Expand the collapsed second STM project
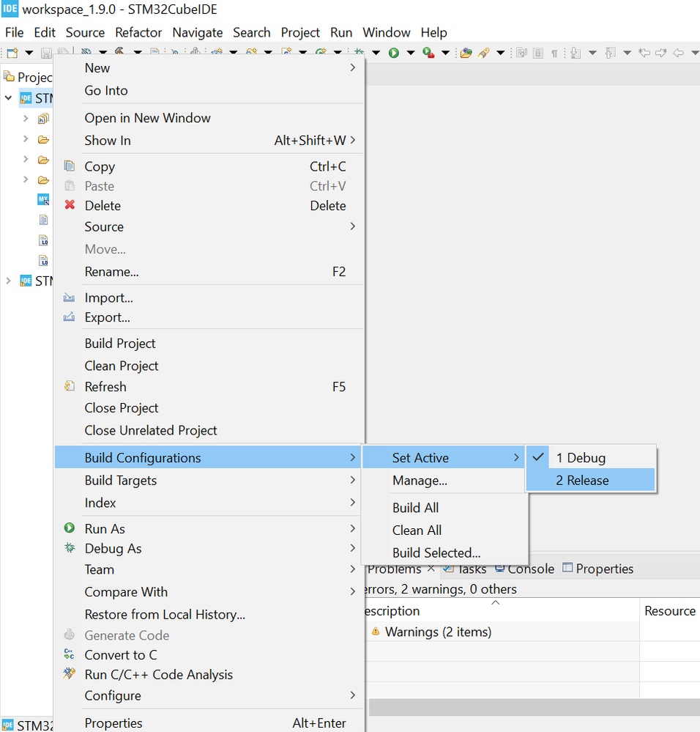Screen dimensions: 700x732 click(x=8, y=281)
